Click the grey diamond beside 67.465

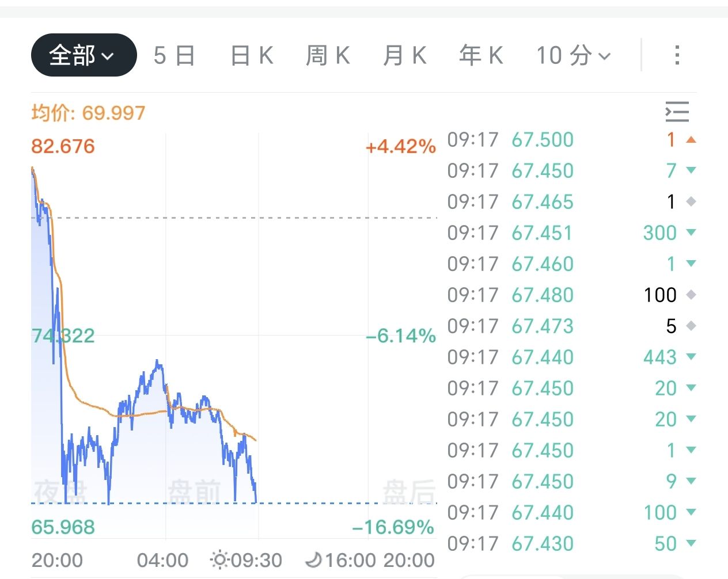(x=692, y=202)
